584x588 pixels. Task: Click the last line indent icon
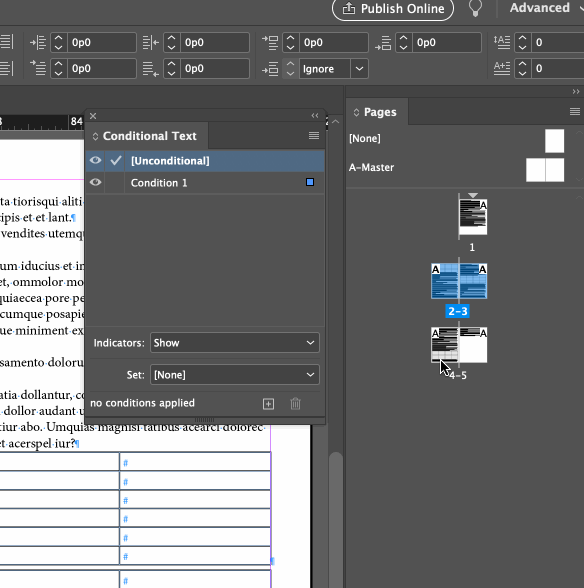coord(151,69)
